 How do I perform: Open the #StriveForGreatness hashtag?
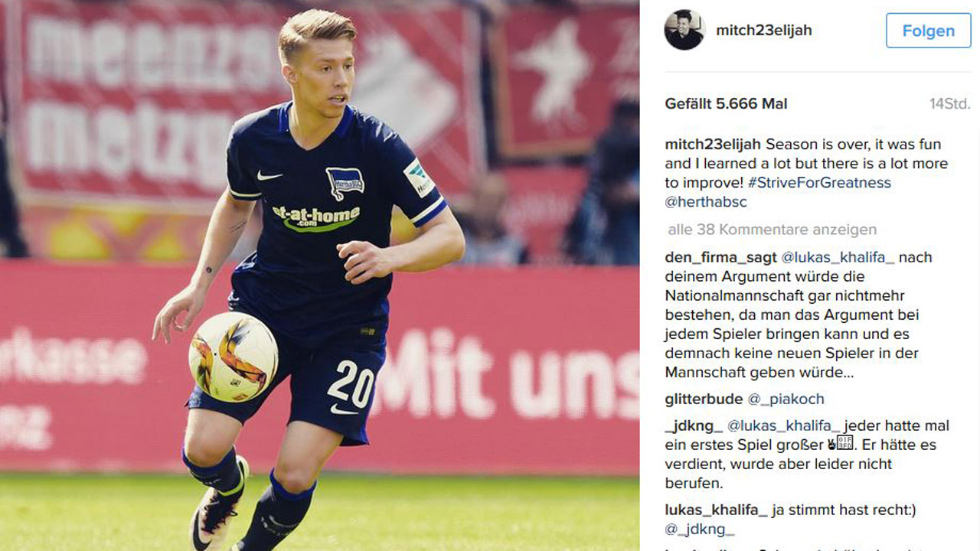pyautogui.click(x=819, y=183)
